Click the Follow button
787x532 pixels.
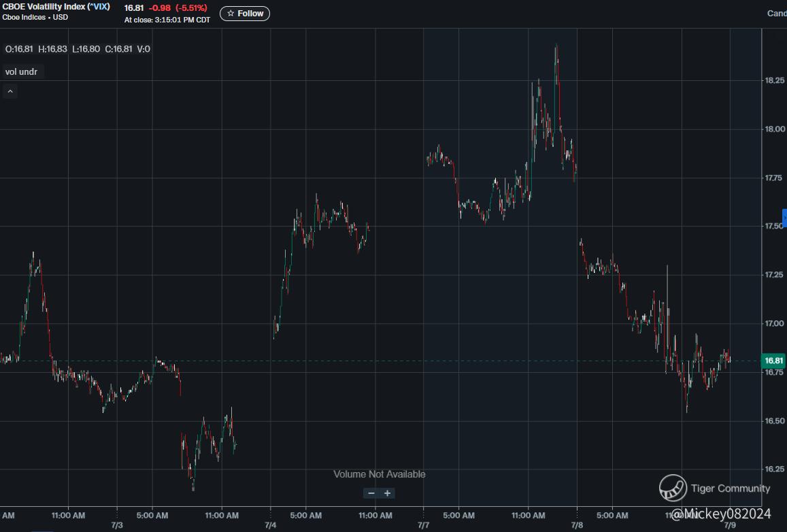[244, 14]
